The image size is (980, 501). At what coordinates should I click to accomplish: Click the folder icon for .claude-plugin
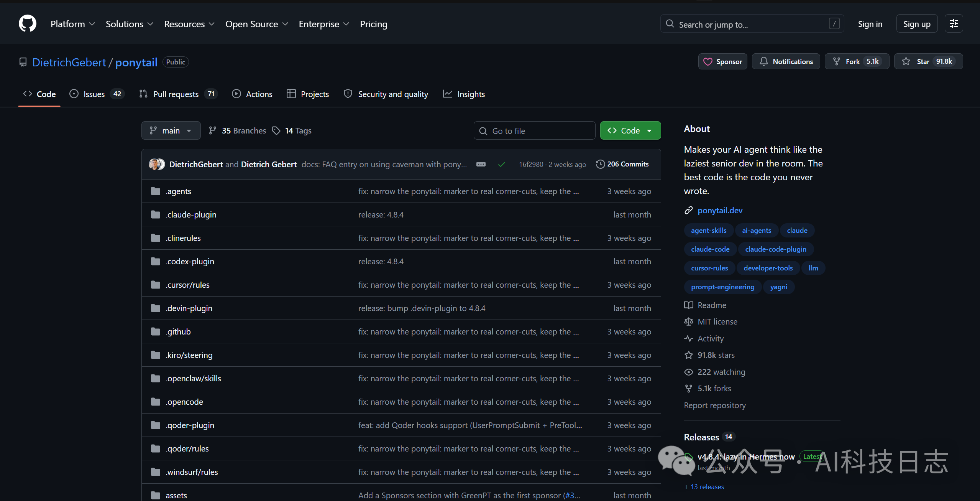155,214
